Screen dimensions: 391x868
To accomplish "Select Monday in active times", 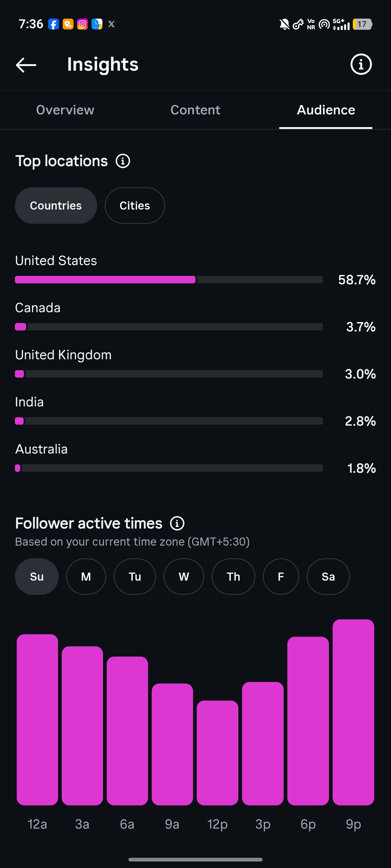I will pyautogui.click(x=86, y=577).
